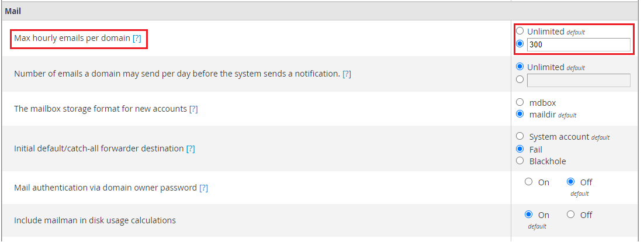
Task: Select Unlimited for max hourly emails
Action: (x=520, y=32)
